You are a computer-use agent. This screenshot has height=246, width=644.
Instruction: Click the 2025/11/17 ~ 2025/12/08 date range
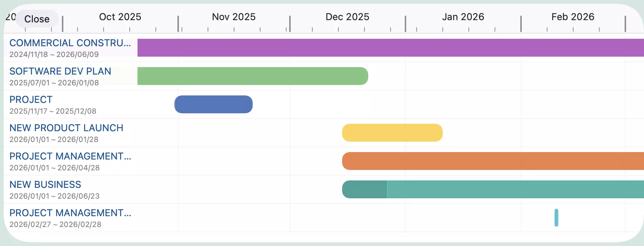pyautogui.click(x=53, y=111)
